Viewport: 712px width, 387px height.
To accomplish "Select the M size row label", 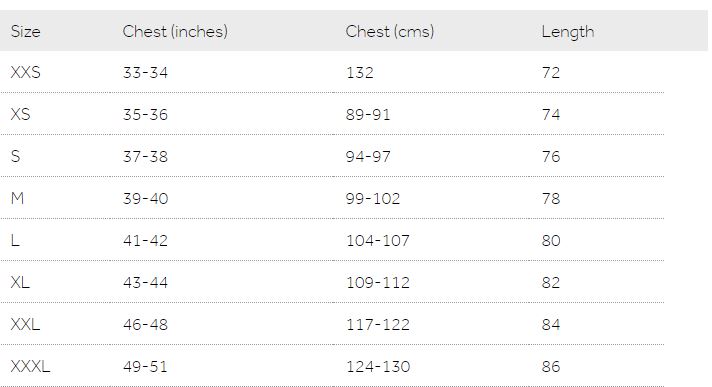I will point(17,198).
